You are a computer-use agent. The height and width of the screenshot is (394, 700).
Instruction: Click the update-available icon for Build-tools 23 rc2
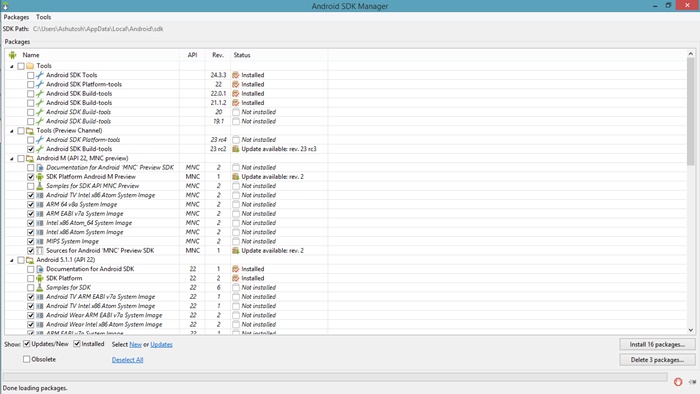coord(236,149)
